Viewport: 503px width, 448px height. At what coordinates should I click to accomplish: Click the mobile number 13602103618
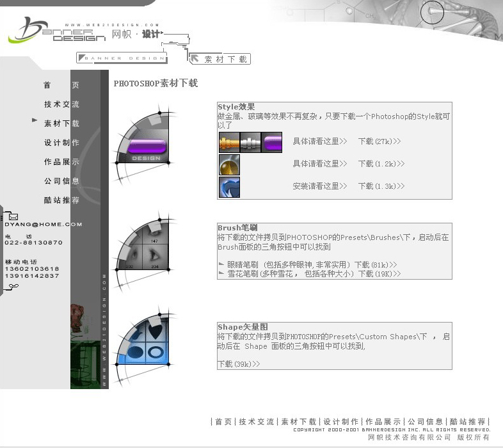coord(32,269)
